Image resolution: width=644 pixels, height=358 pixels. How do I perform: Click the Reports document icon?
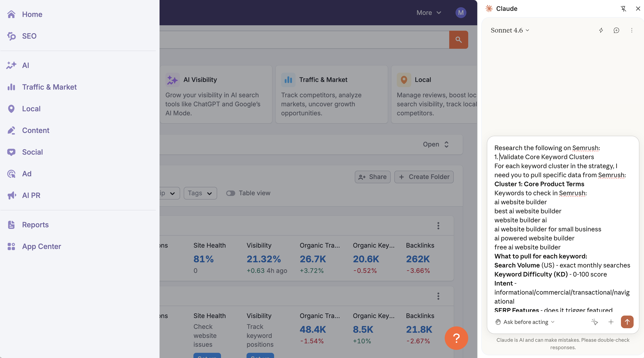pyautogui.click(x=11, y=225)
